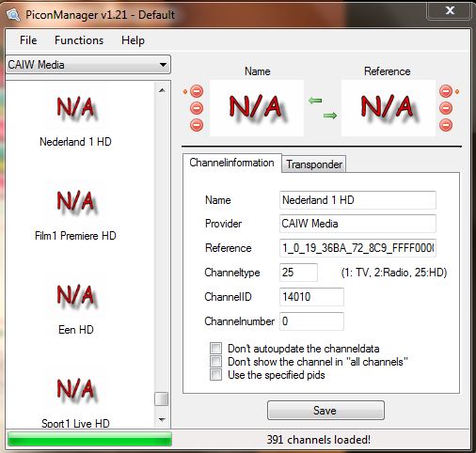Click the '(1: TV, 2:Radio, 25:HD)' hint text

coord(394,273)
